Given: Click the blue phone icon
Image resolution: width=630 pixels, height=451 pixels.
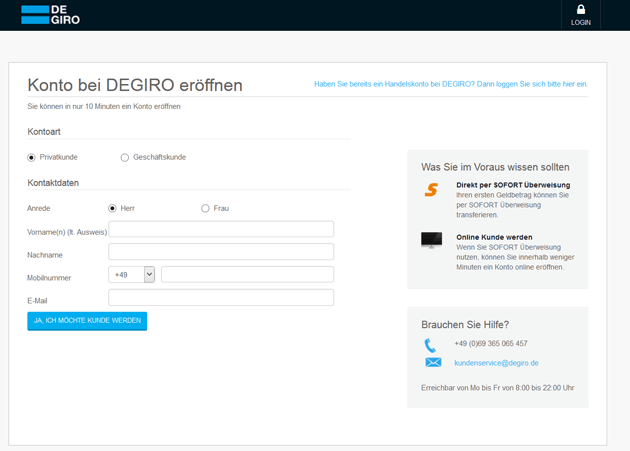Looking at the screenshot, I should (x=430, y=345).
